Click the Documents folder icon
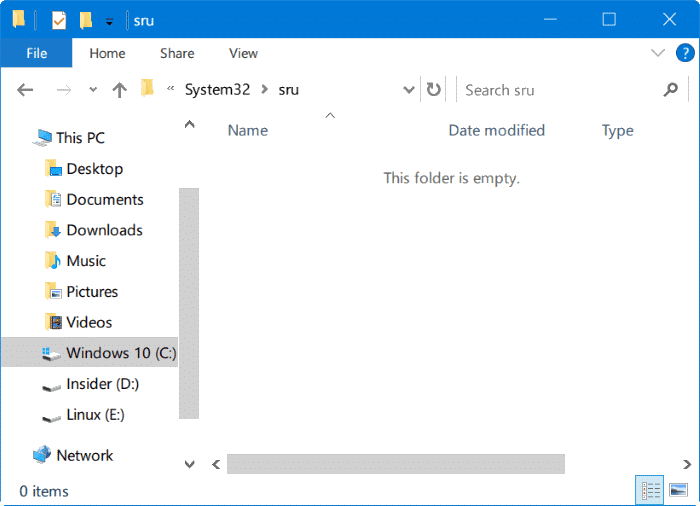Viewport: 700px width, 506px height. coord(53,199)
